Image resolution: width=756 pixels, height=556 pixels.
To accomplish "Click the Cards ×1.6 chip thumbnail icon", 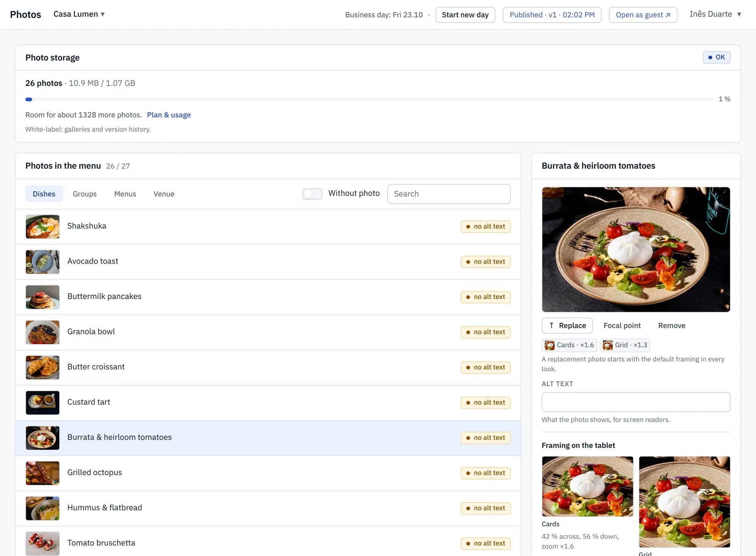I will click(x=550, y=345).
